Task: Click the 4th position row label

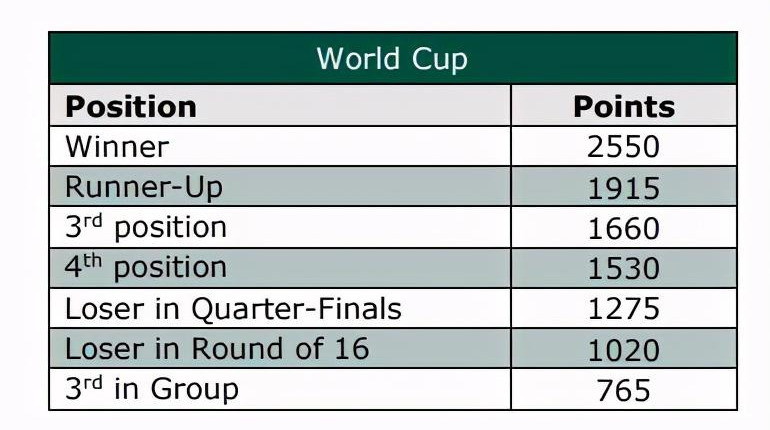Action: pos(146,267)
